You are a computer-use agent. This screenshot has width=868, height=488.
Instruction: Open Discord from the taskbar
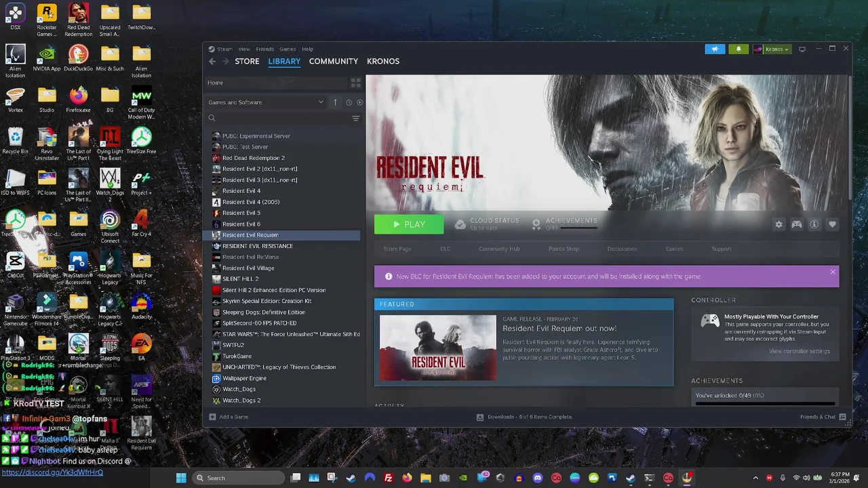[x=538, y=478]
